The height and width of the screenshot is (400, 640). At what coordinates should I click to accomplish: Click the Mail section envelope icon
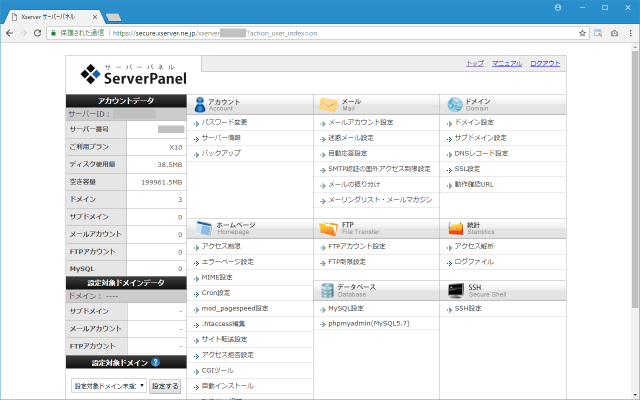[328, 104]
